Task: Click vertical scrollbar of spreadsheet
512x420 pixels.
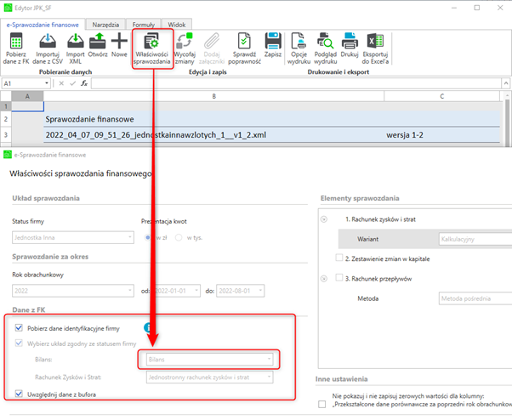Action: click(507, 122)
